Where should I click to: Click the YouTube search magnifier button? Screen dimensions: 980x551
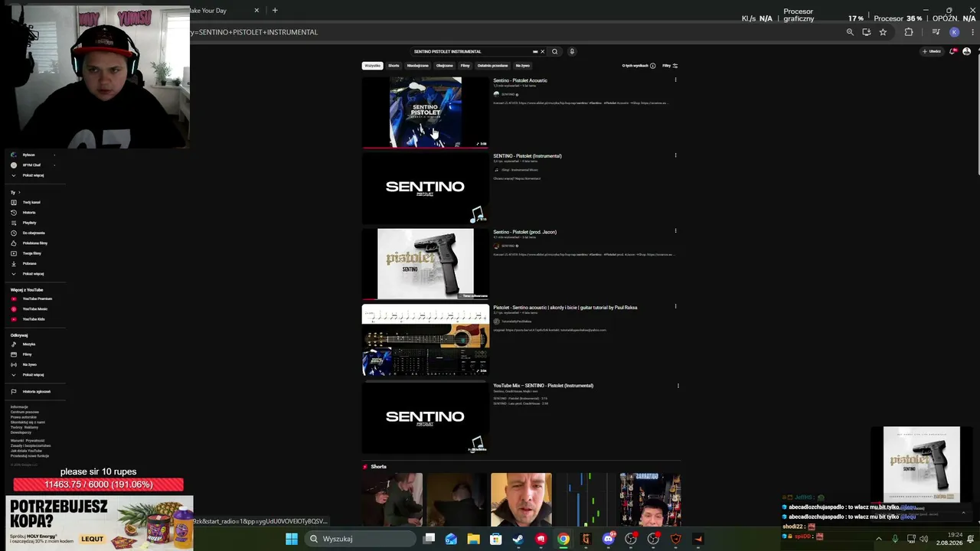pos(555,52)
